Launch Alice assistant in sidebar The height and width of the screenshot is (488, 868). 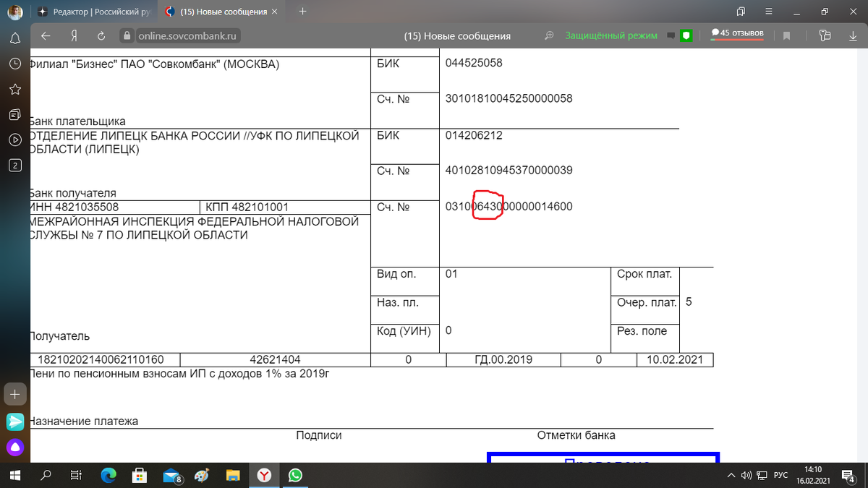(14, 448)
